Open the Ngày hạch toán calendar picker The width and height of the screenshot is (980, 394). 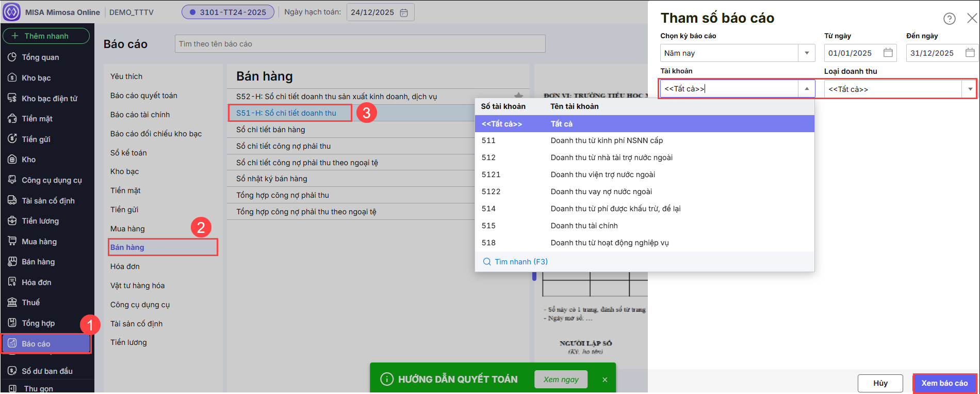pyautogui.click(x=404, y=12)
